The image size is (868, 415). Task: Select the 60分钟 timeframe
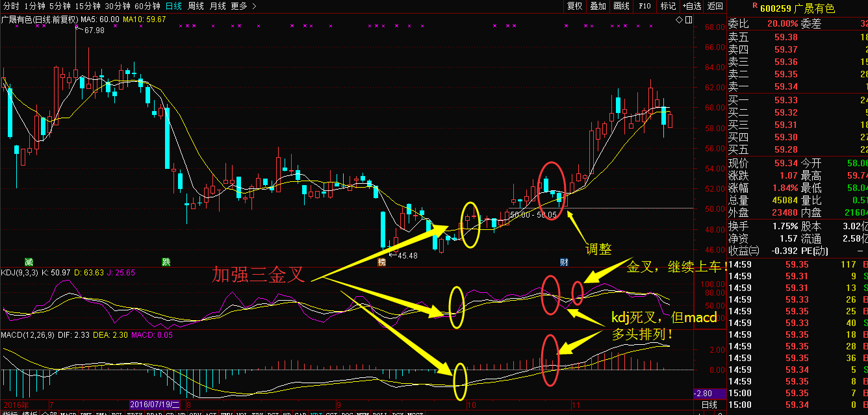click(147, 6)
